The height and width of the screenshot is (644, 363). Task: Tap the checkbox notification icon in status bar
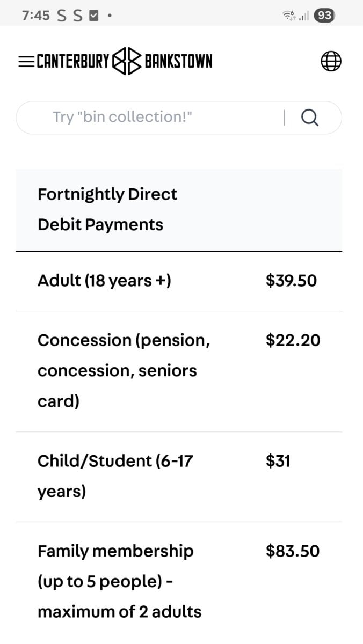(93, 16)
